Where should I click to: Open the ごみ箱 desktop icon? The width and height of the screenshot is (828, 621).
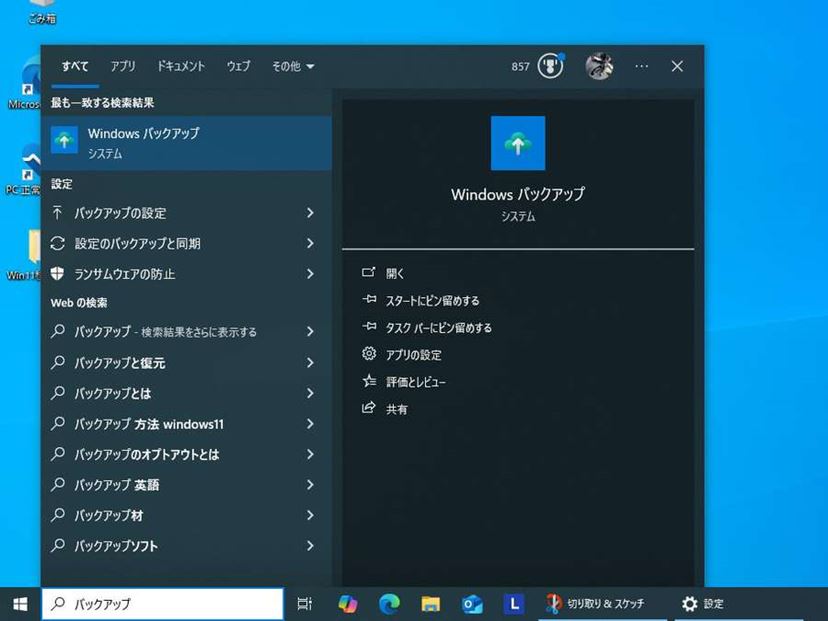[x=38, y=10]
